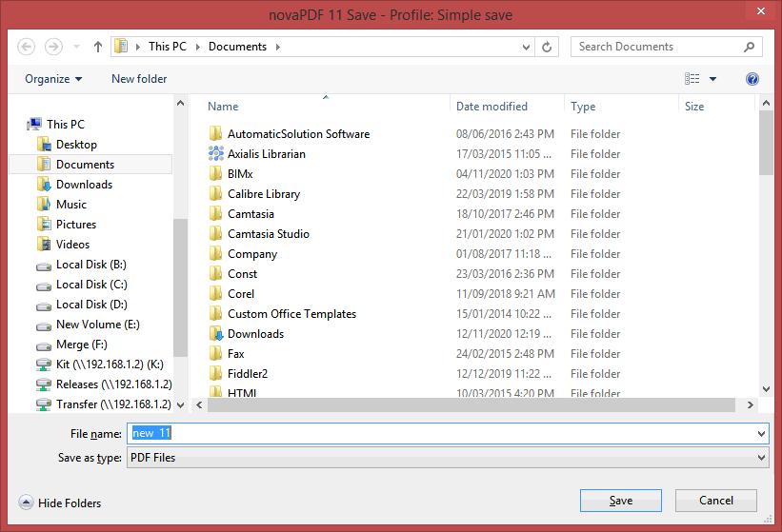This screenshot has width=782, height=532.
Task: Select Releases network drive
Action: [x=113, y=384]
